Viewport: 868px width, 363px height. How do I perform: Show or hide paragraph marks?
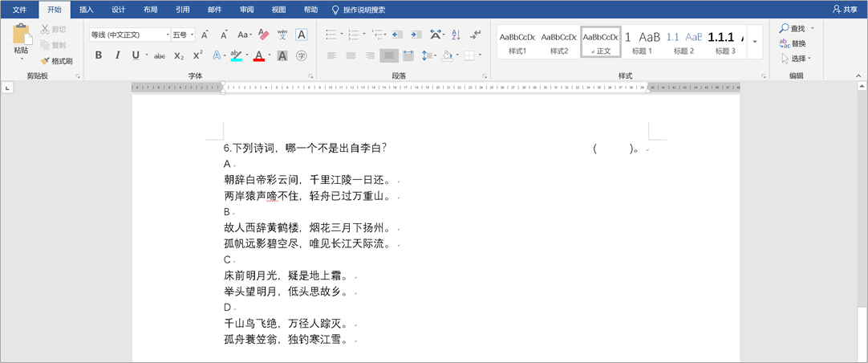[x=475, y=35]
